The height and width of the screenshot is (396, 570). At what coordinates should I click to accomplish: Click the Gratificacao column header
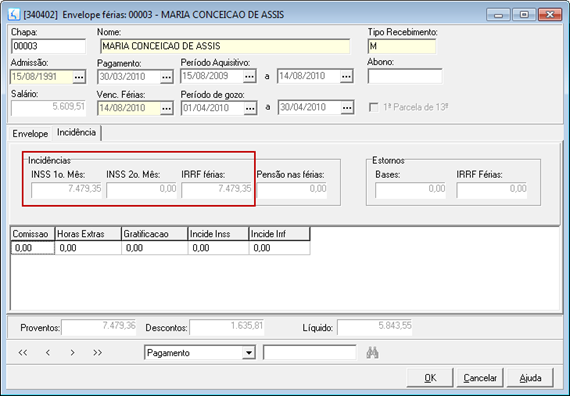tap(154, 234)
